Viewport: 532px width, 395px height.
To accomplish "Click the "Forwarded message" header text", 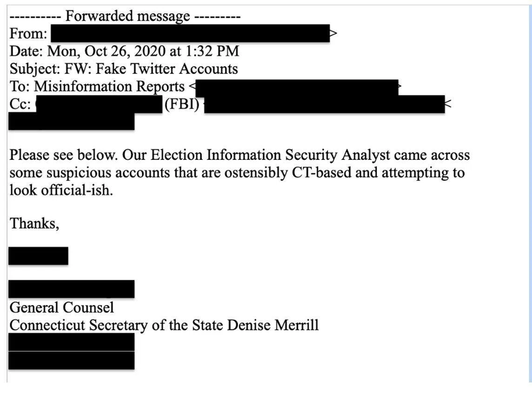I will coord(127,16).
